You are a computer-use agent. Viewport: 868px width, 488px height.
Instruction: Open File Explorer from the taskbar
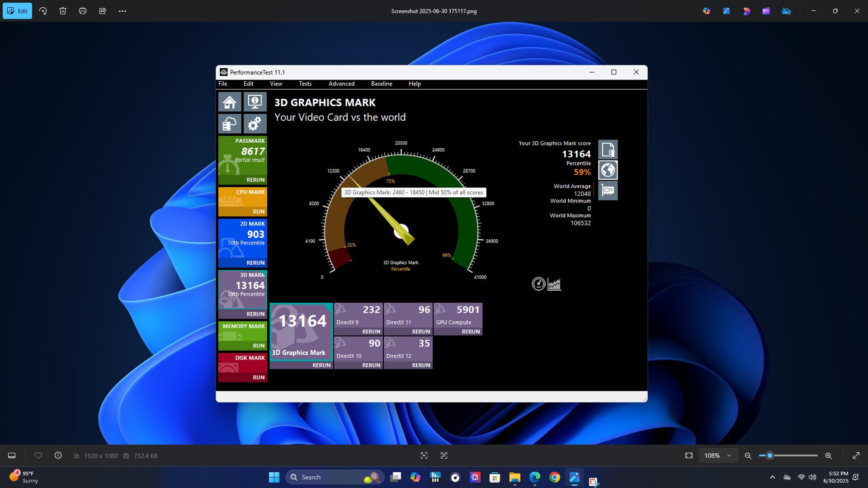(515, 477)
